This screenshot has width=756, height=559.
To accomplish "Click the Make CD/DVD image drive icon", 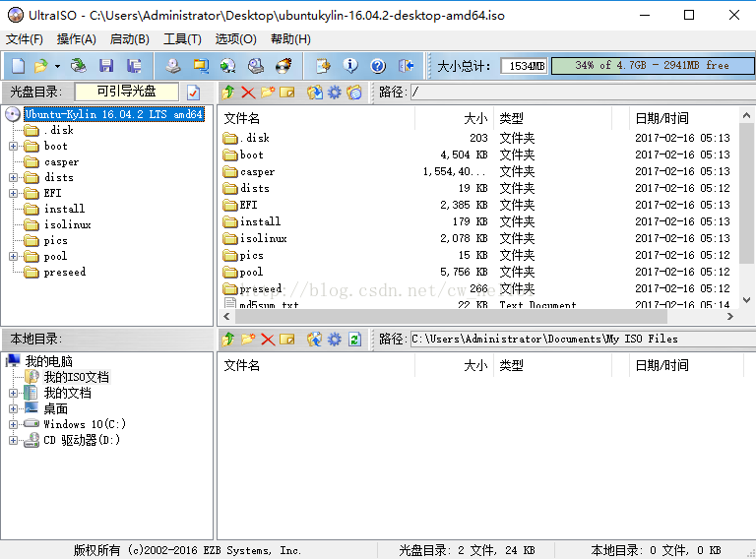I will point(173,66).
